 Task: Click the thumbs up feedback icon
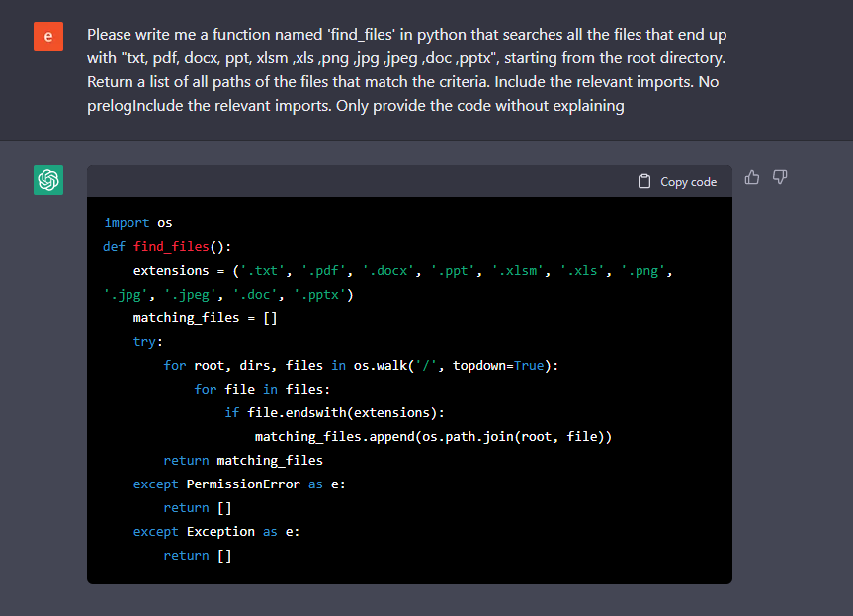coord(752,177)
